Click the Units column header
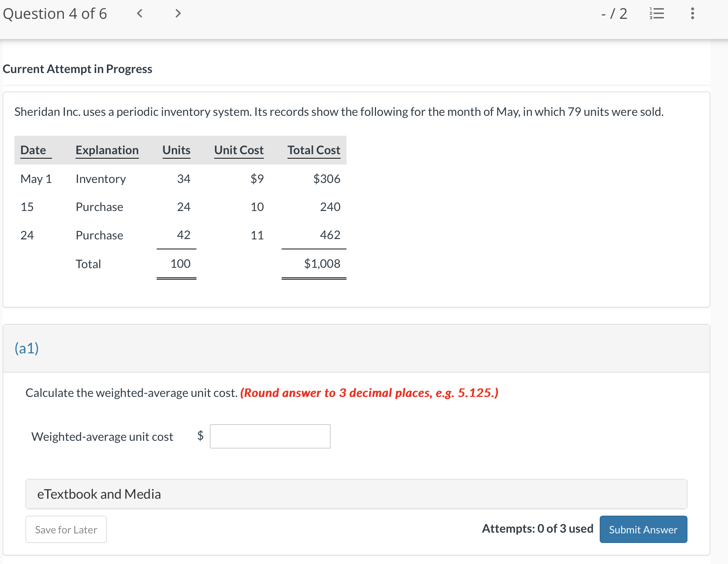Screen dimensions: 728x564 pos(176,150)
